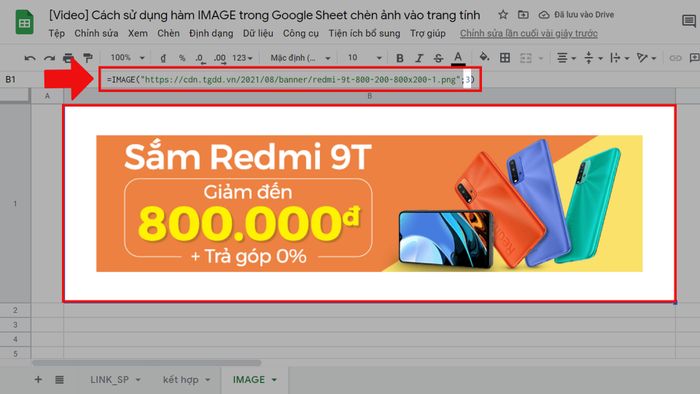Click the horizontal scrollbar
Viewport: 700px width, 394px height.
(146, 363)
